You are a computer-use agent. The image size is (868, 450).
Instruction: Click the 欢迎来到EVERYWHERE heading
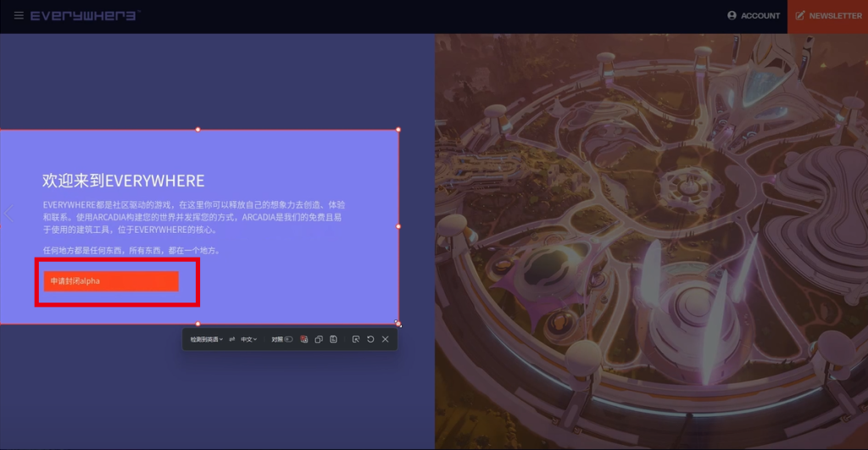pyautogui.click(x=124, y=181)
